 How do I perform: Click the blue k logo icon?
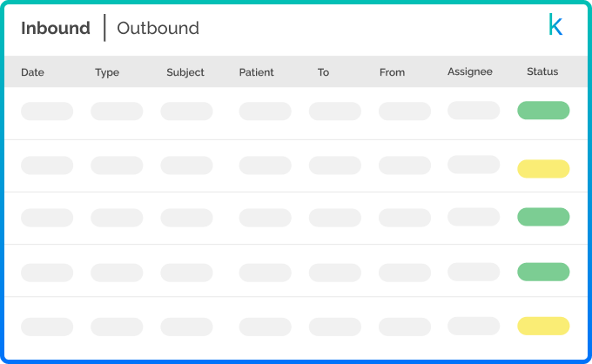coord(555,26)
